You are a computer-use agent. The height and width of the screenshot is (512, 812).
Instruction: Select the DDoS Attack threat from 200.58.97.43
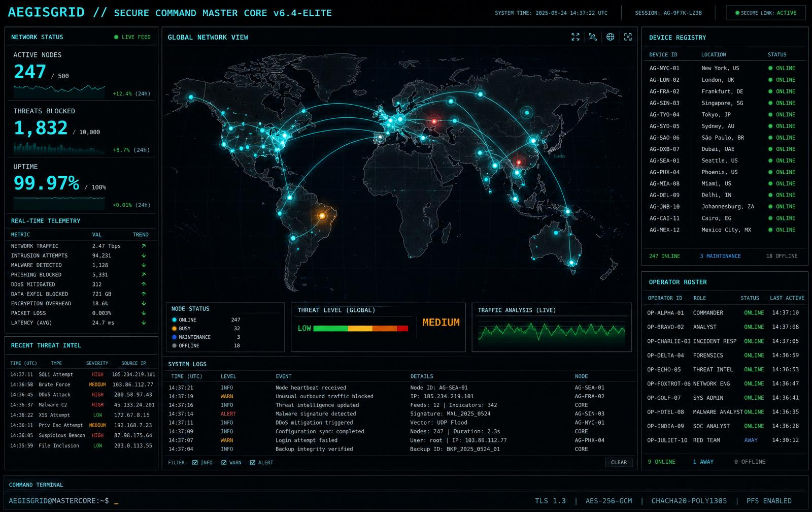(83, 395)
